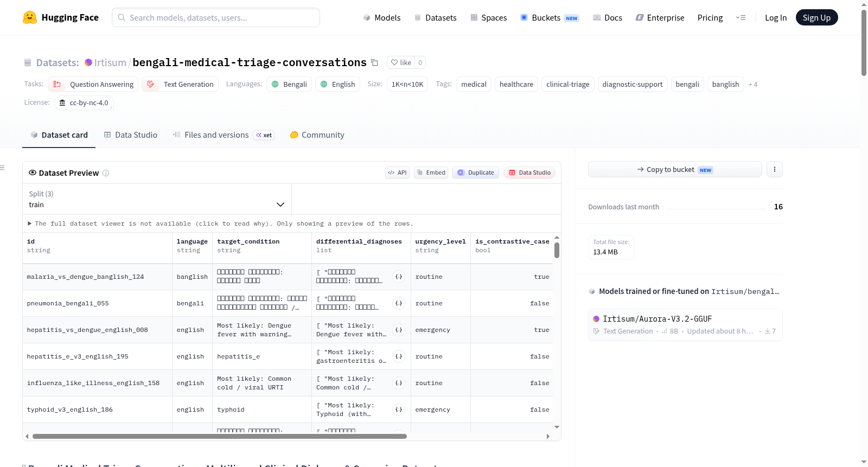Open the more options kebab menu
The width and height of the screenshot is (868, 467).
point(774,169)
